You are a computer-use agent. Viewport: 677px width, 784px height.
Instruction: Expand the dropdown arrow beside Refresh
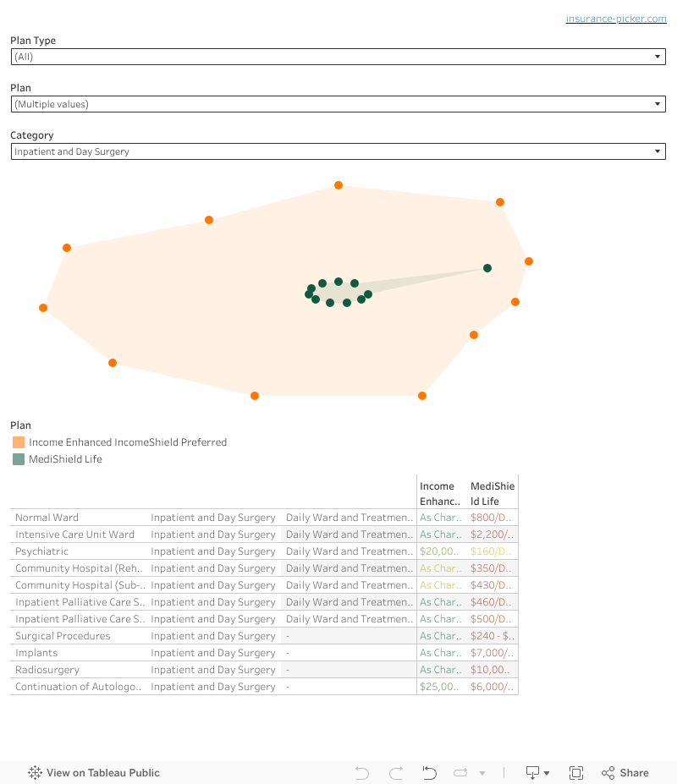point(482,773)
